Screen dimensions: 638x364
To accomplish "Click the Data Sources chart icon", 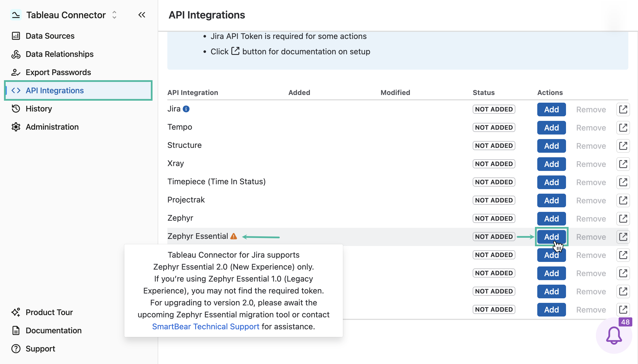I will point(16,36).
